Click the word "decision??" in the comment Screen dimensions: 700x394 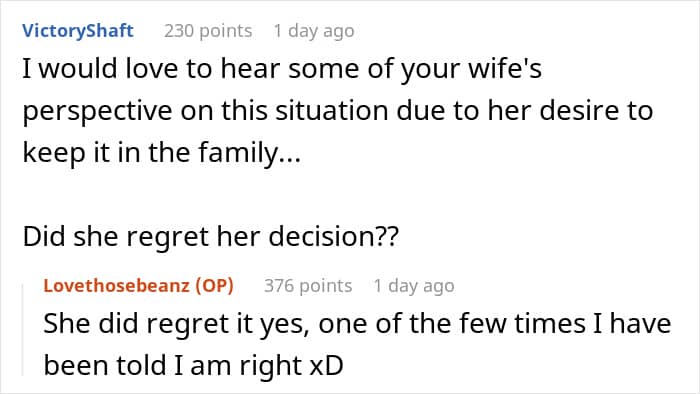pos(333,236)
